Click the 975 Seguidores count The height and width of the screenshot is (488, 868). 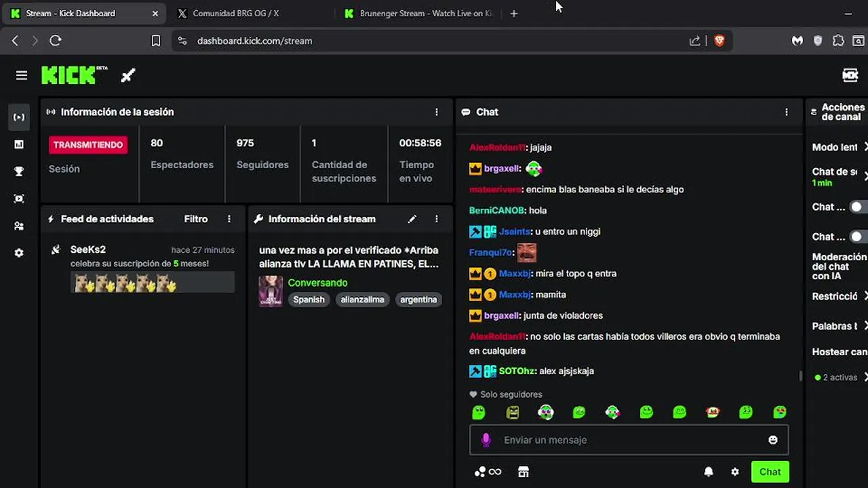245,143
